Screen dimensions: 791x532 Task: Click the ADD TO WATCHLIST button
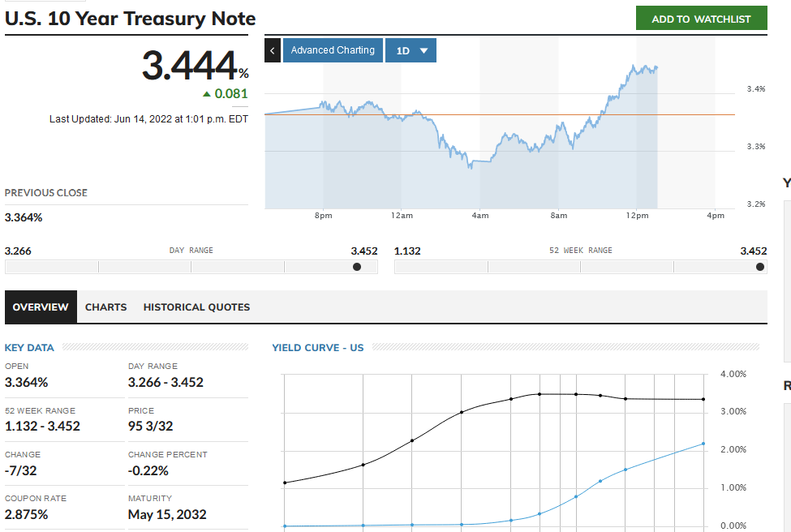pyautogui.click(x=701, y=19)
